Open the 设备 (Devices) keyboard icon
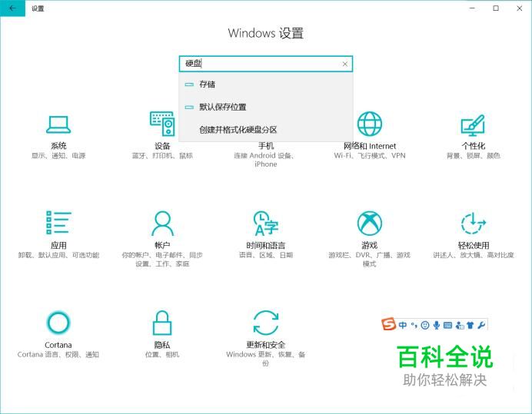The width and height of the screenshot is (532, 414). click(x=162, y=124)
